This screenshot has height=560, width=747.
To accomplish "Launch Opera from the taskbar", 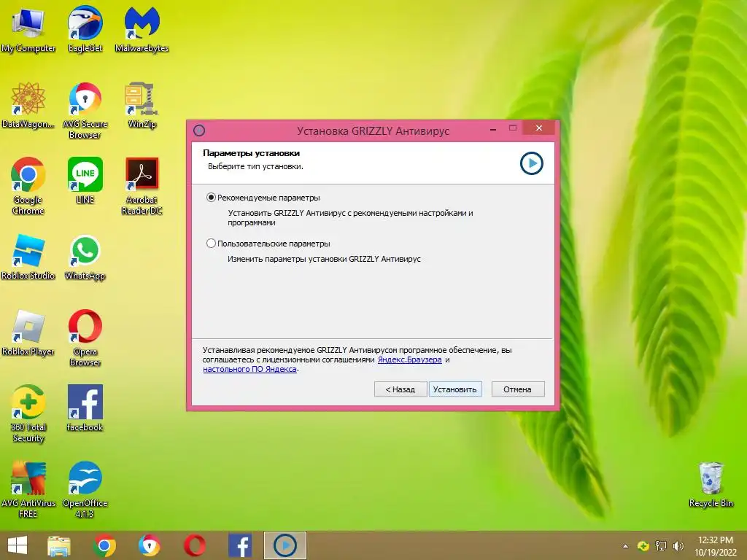I will tap(195, 545).
